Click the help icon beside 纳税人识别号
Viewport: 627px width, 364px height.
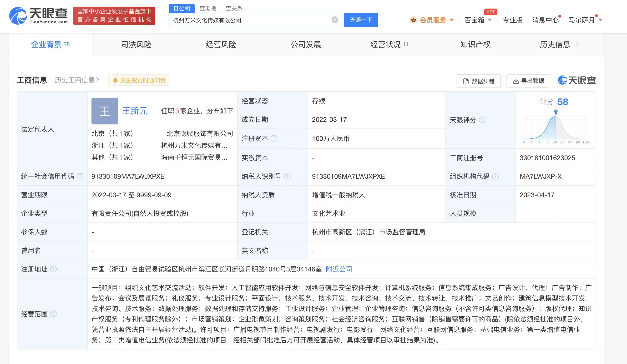pos(287,177)
